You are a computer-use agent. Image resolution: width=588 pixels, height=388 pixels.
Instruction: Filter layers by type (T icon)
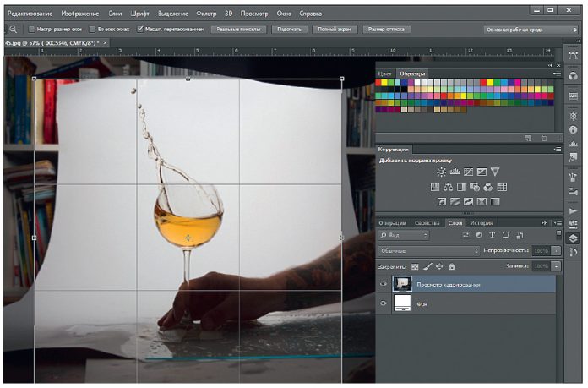[491, 235]
